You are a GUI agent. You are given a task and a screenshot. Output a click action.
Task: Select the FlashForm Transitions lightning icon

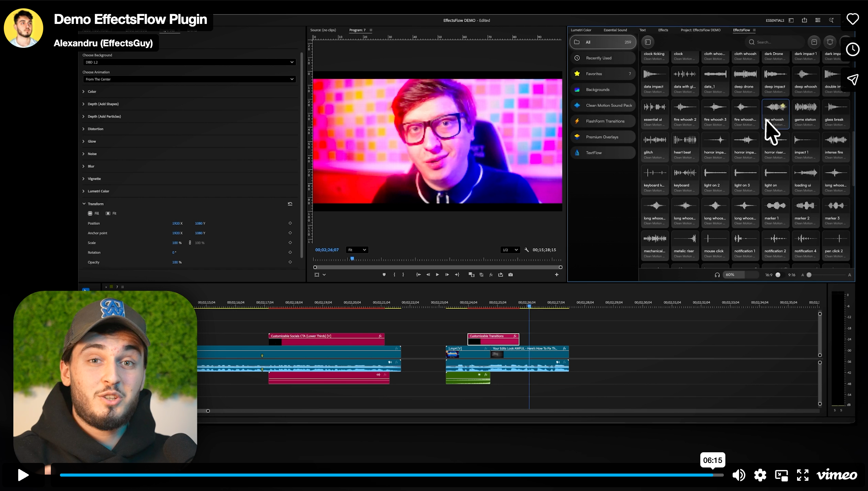577,121
